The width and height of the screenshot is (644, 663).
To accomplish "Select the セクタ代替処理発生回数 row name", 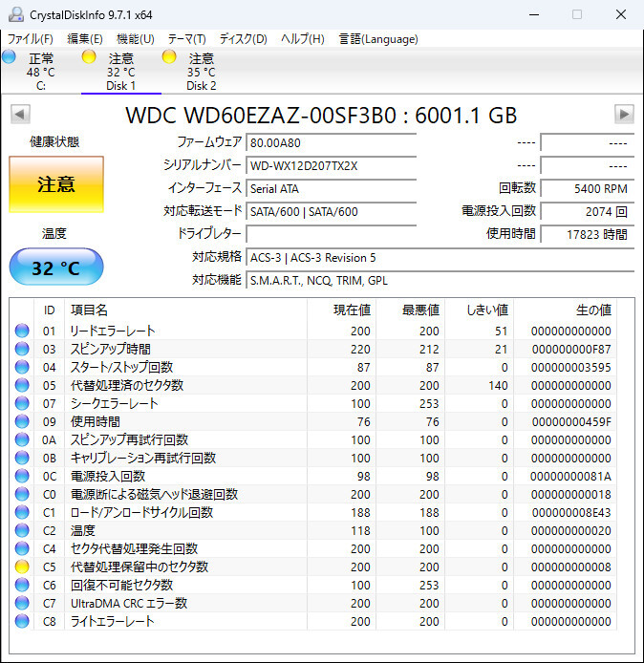I will pos(134,548).
